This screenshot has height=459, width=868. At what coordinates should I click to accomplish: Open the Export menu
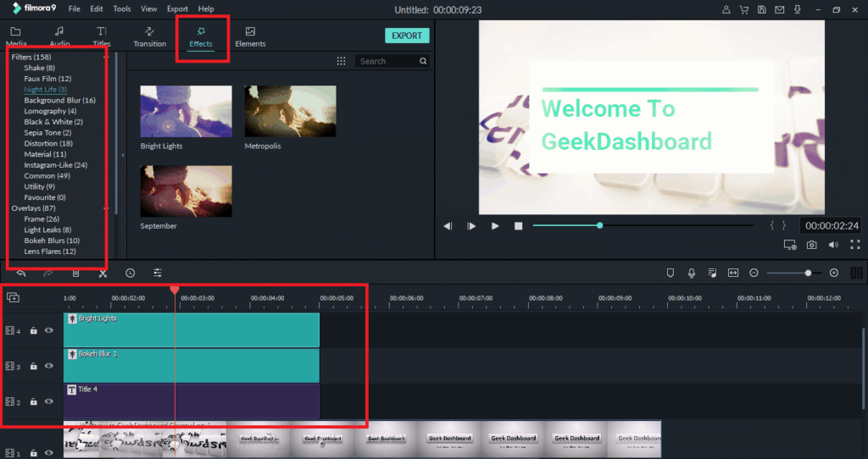point(177,8)
